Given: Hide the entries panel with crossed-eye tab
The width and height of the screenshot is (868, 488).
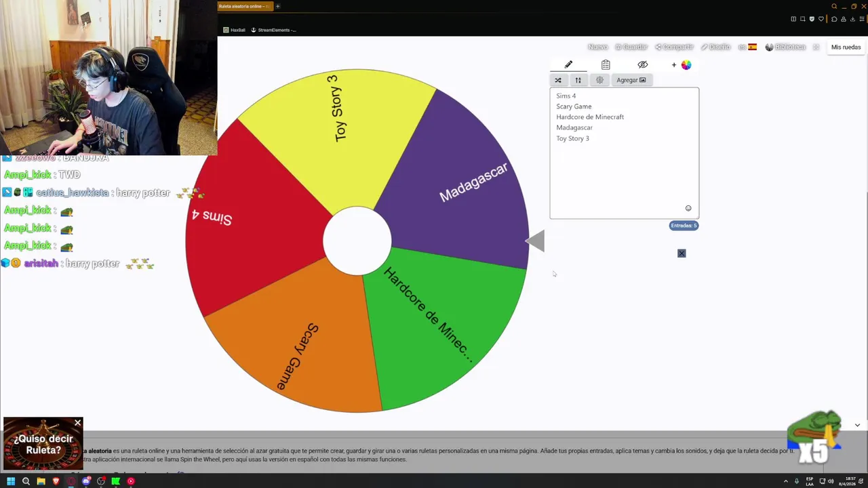Looking at the screenshot, I should pos(643,65).
